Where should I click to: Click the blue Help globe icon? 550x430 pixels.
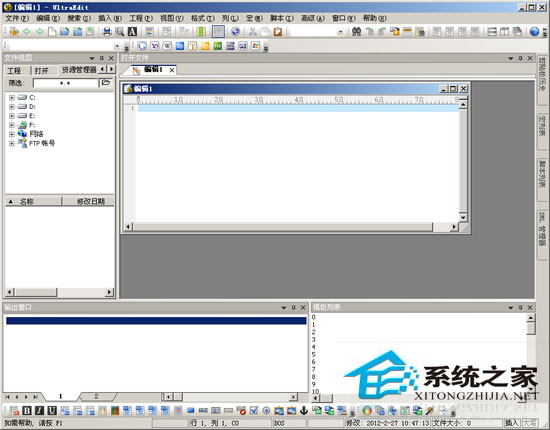(534, 32)
